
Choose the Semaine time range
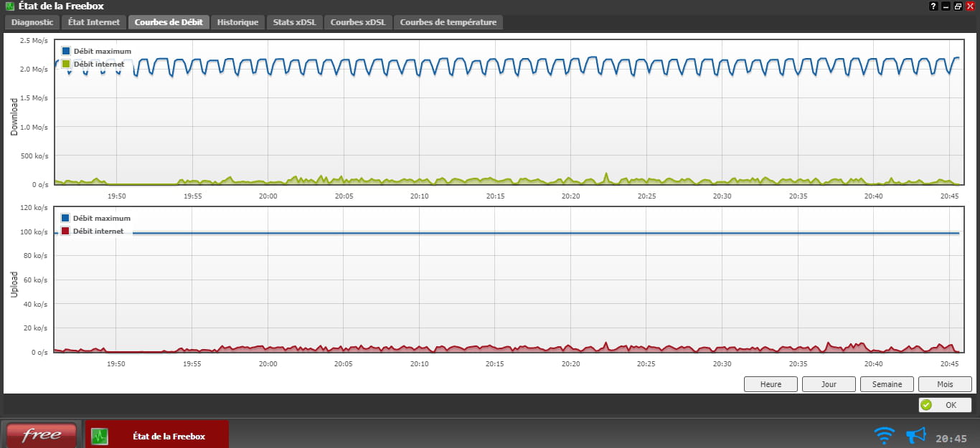[x=887, y=384]
